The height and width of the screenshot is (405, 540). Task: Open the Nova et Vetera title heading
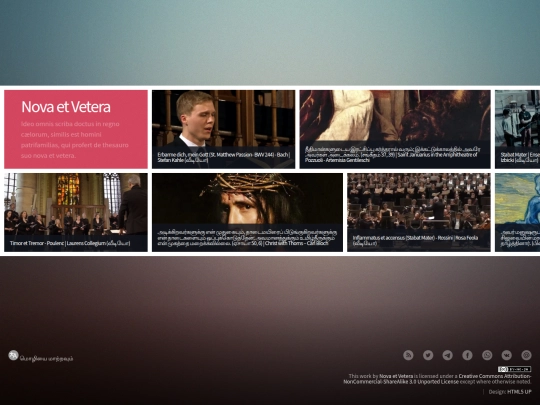click(66, 107)
